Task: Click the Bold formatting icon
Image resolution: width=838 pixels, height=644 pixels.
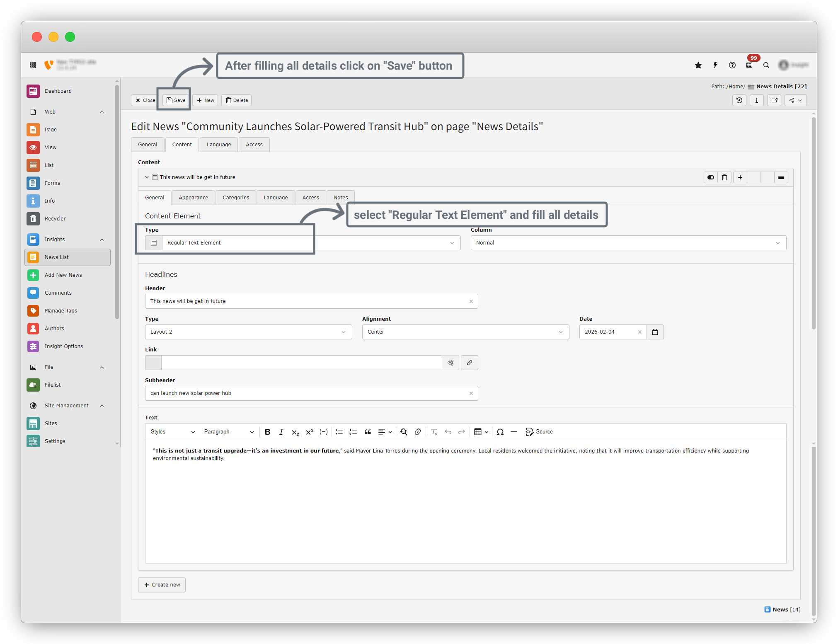Action: pos(267,432)
